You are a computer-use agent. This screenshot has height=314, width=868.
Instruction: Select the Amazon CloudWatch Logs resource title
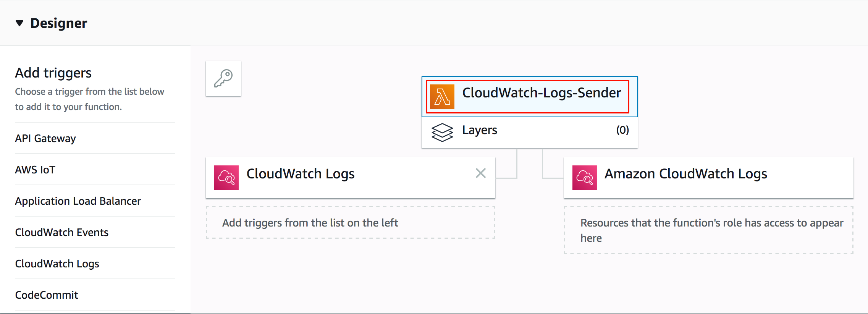[x=685, y=174]
